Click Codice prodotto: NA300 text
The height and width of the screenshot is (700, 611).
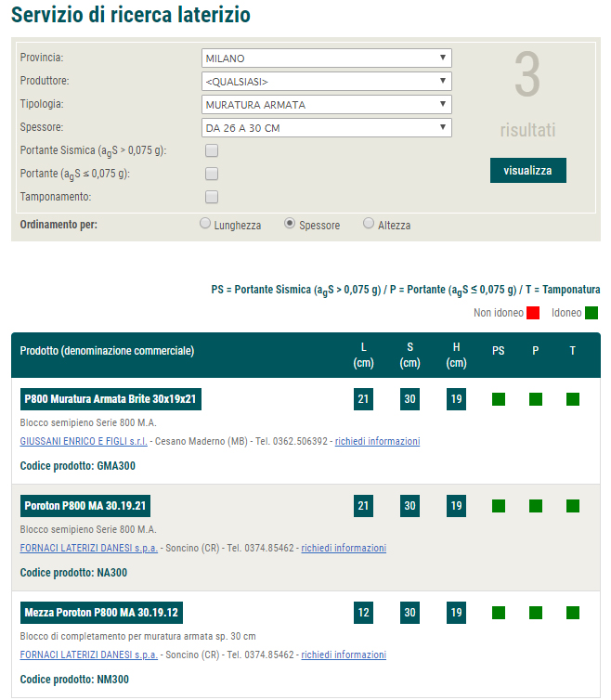[73, 573]
